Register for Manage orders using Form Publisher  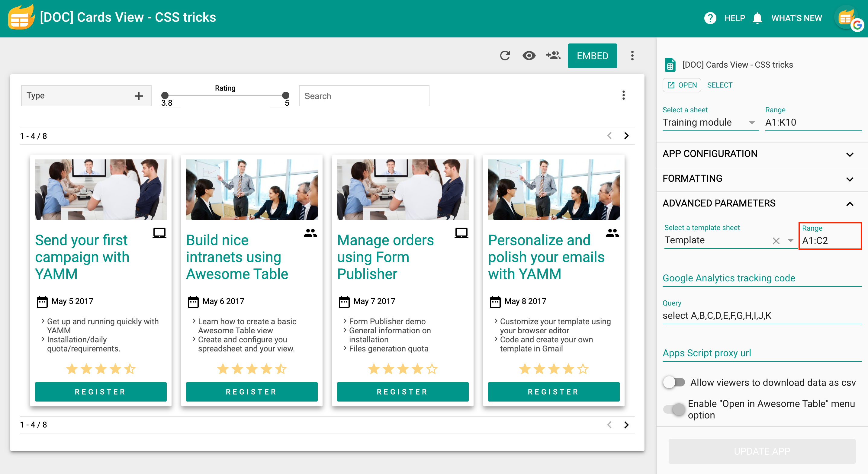point(403,392)
